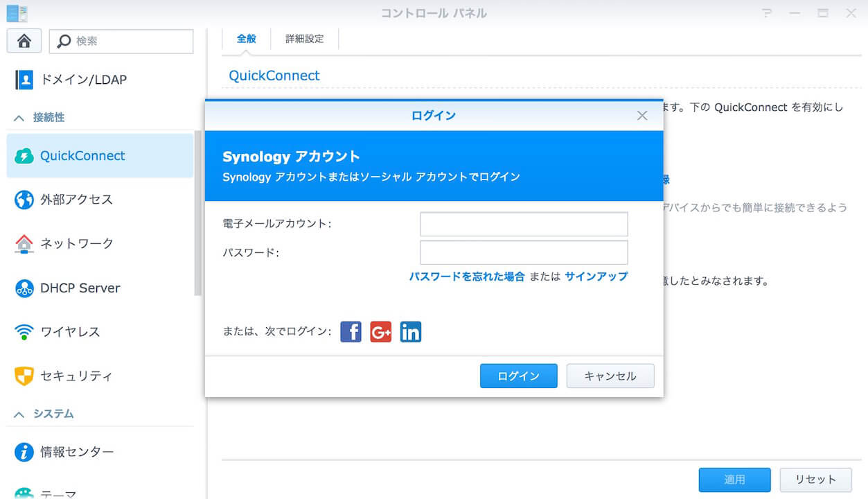Click the DHCP Server icon
The height and width of the screenshot is (499, 868).
[24, 288]
